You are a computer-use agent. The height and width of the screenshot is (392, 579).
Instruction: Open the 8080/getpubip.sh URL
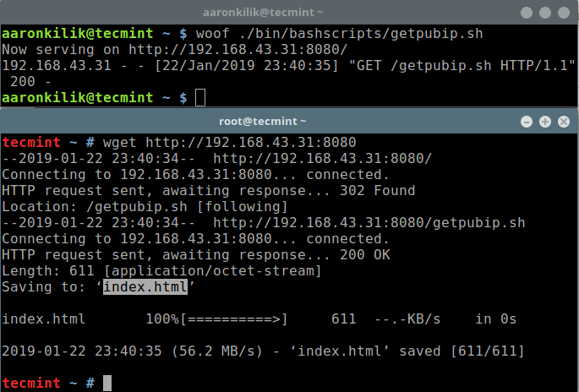[369, 223]
